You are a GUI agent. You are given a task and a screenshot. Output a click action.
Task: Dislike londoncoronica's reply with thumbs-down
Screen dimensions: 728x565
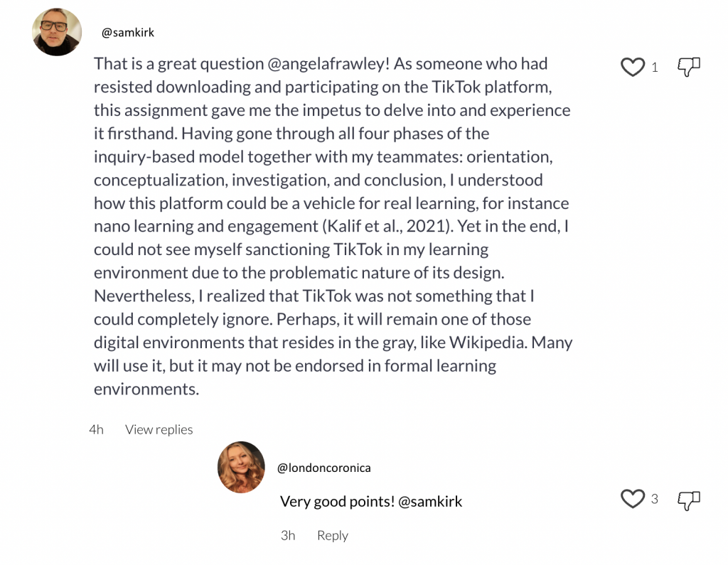[x=688, y=500]
